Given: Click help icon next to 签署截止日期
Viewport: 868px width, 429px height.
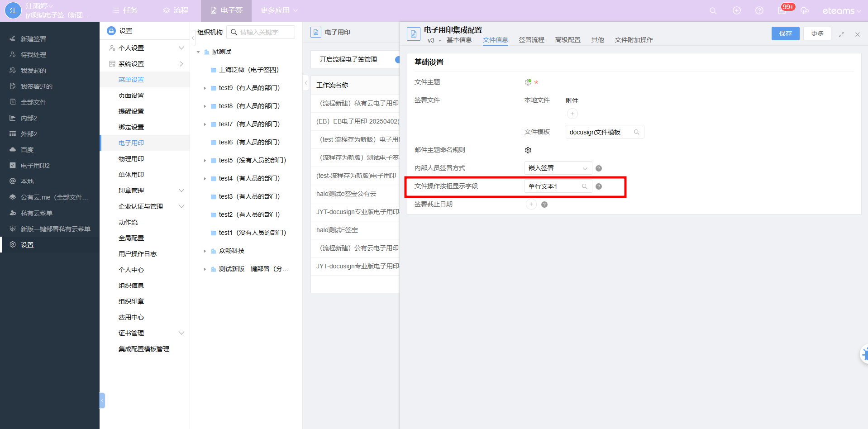Looking at the screenshot, I should pyautogui.click(x=544, y=205).
